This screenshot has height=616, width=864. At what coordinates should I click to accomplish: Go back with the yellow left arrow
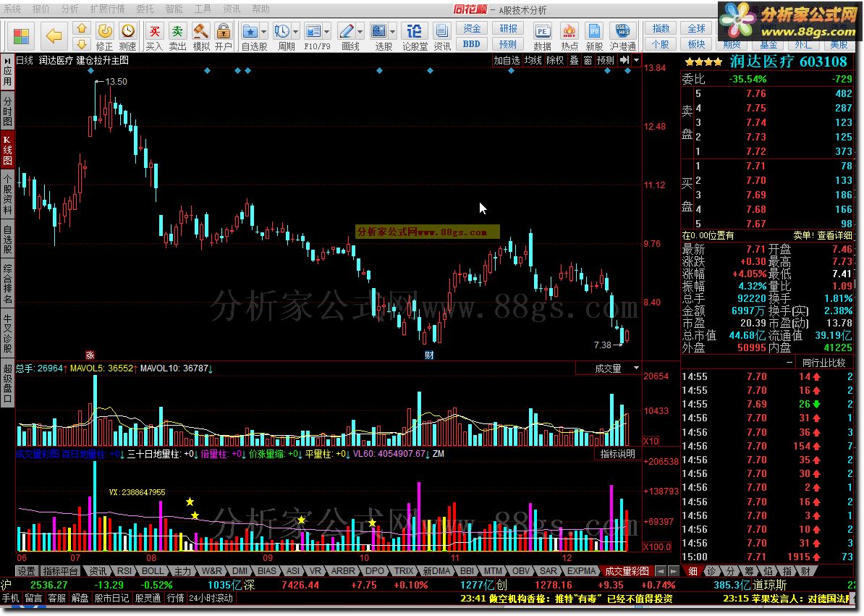click(x=54, y=36)
